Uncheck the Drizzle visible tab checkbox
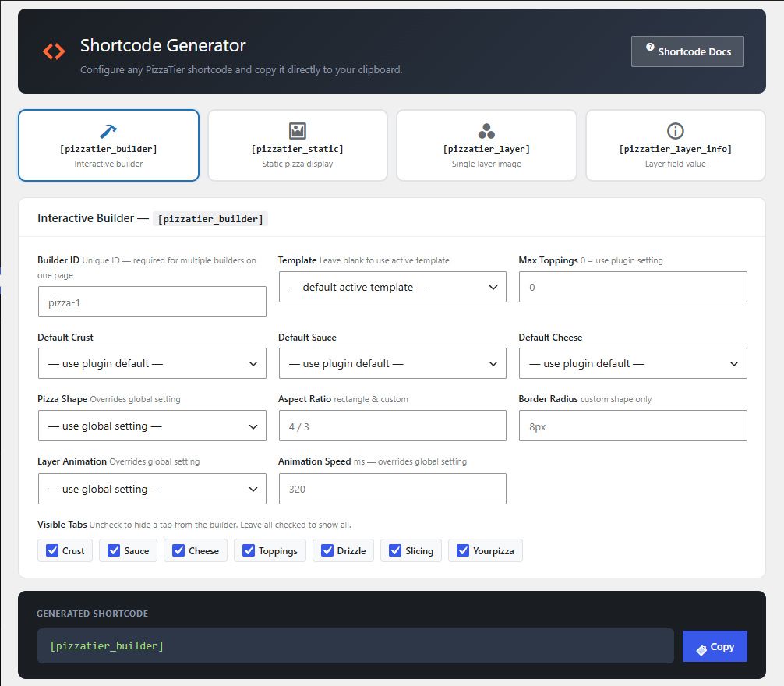Viewport: 784px width, 686px height. click(x=327, y=550)
